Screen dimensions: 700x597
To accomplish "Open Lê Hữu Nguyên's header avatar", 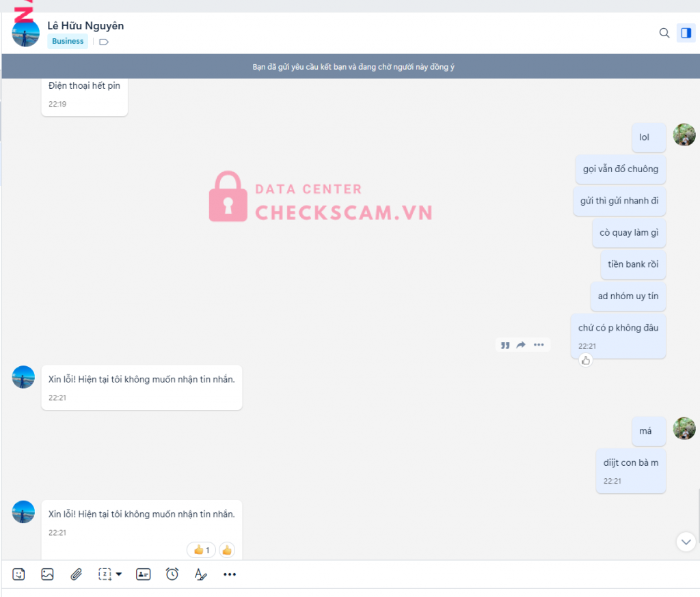I will tap(26, 33).
